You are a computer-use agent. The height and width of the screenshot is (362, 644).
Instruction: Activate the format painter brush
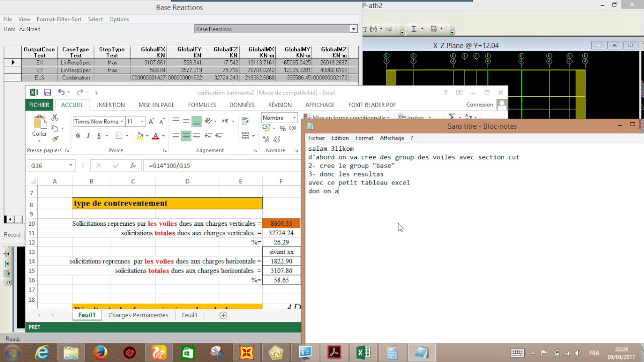pyautogui.click(x=55, y=138)
